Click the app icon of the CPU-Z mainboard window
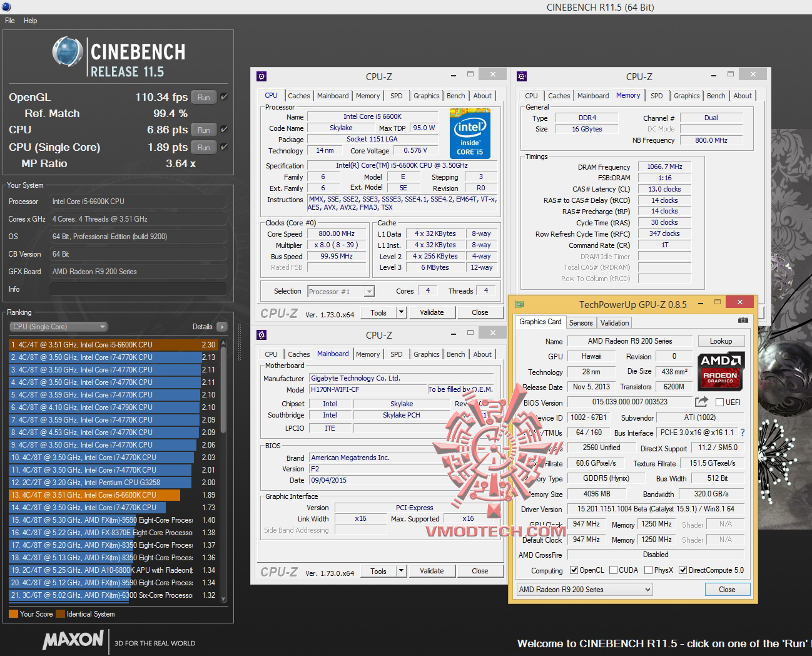 [261, 335]
